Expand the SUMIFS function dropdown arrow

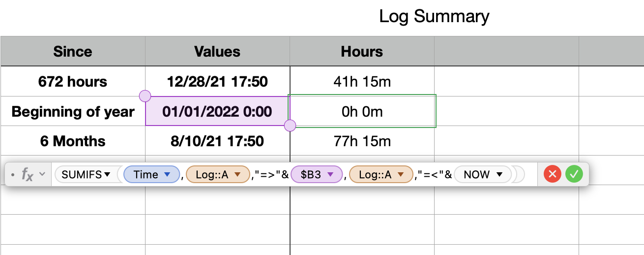[x=107, y=174]
